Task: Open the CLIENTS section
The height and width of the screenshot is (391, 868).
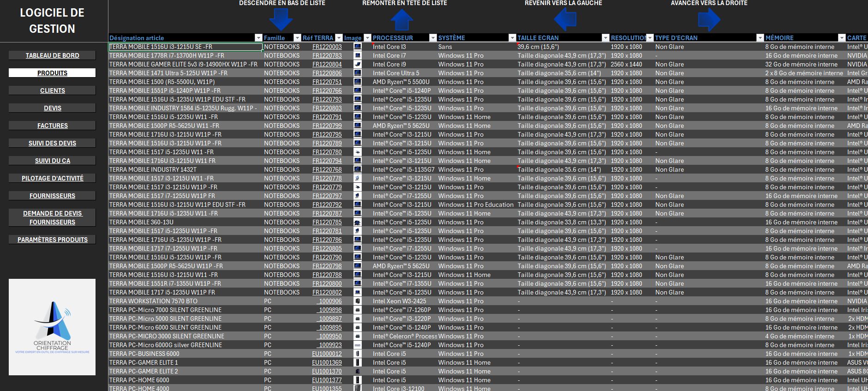Action: tap(52, 90)
